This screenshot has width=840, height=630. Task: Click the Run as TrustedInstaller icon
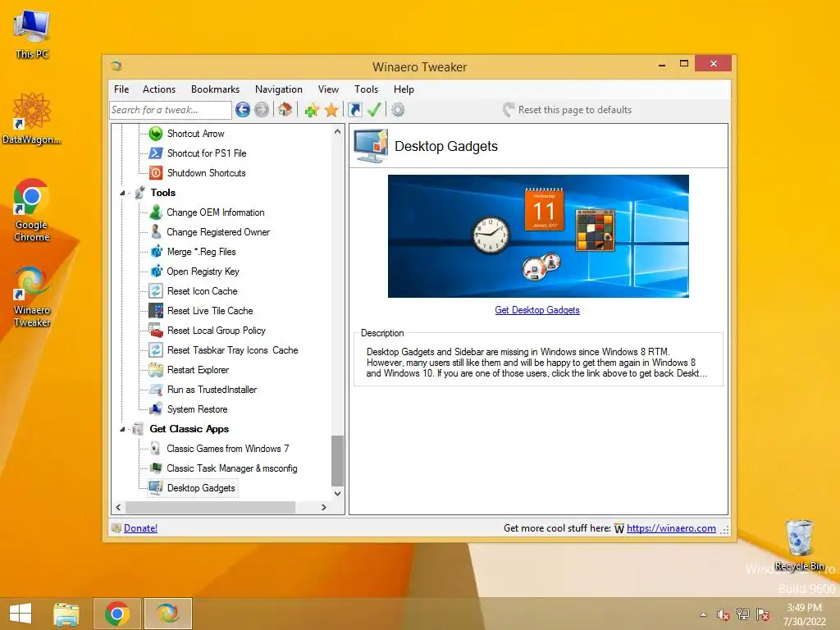(156, 390)
